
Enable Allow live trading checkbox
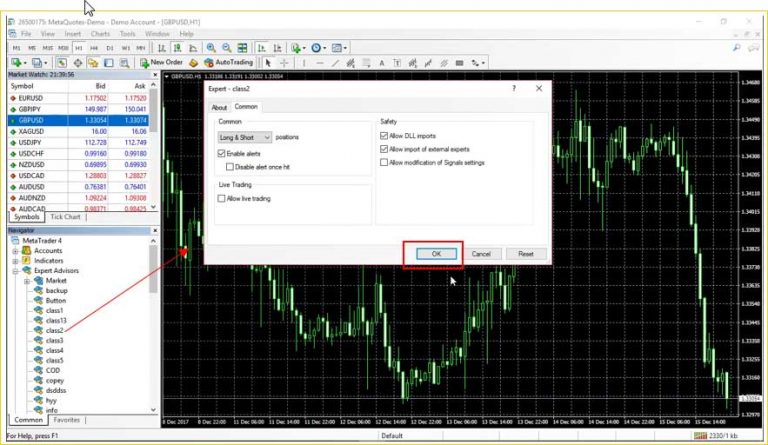click(x=221, y=198)
